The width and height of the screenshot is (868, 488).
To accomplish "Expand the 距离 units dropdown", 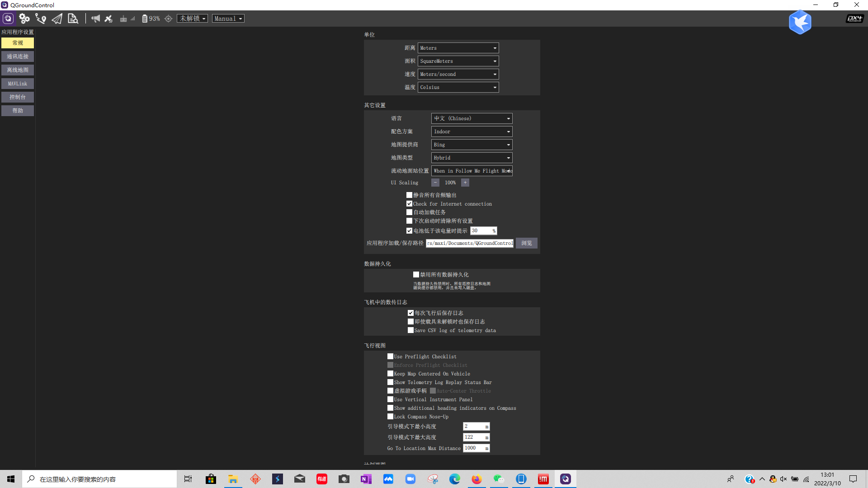I will 457,47.
